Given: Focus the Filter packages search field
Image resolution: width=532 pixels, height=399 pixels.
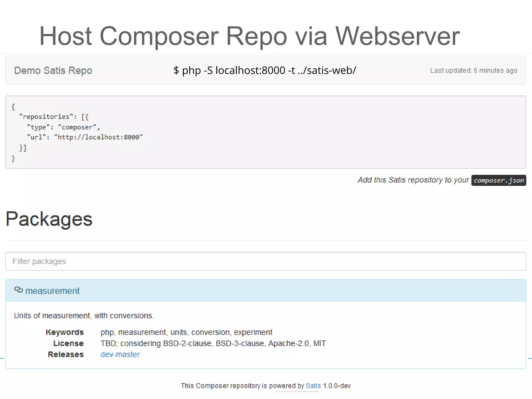Looking at the screenshot, I should [265, 261].
